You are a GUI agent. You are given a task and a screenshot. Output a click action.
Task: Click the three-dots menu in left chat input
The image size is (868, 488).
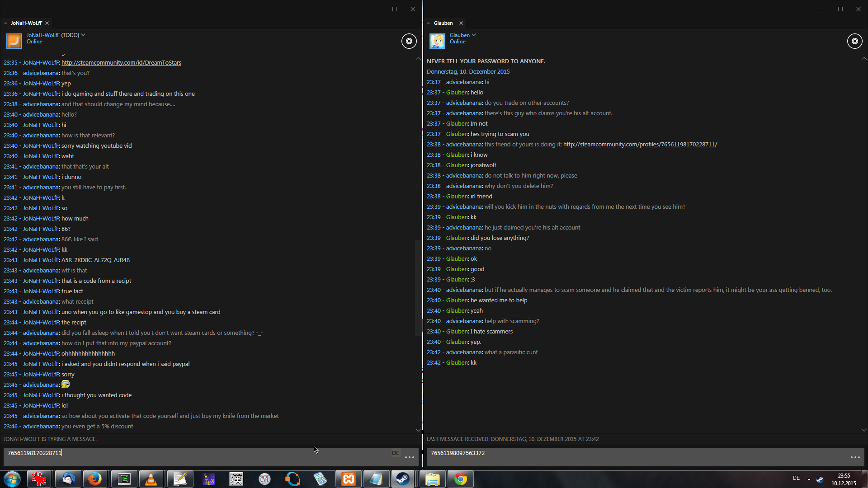(410, 457)
